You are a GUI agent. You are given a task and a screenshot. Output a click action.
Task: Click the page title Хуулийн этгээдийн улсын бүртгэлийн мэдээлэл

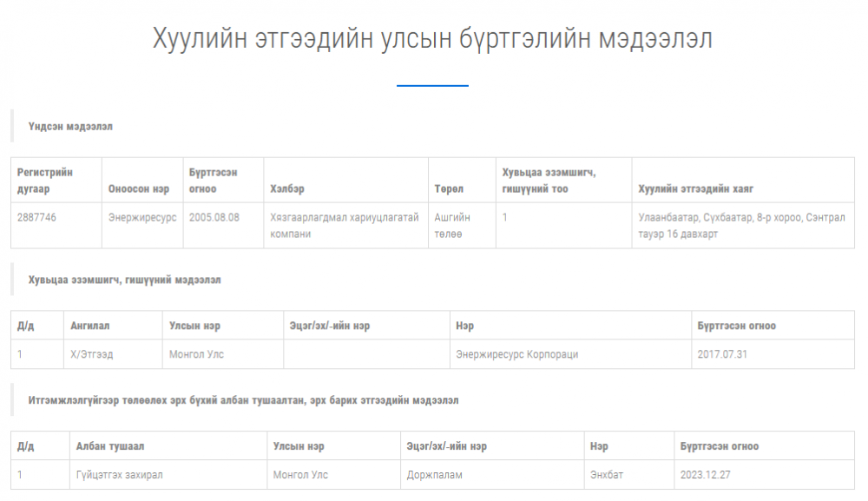432,39
